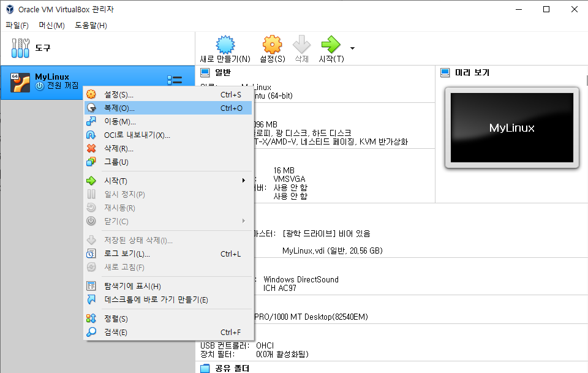Image resolution: width=588 pixels, height=373 pixels.
Task: Select OCI로 내보내기(X)... menu entry
Action: pyautogui.click(x=168, y=135)
